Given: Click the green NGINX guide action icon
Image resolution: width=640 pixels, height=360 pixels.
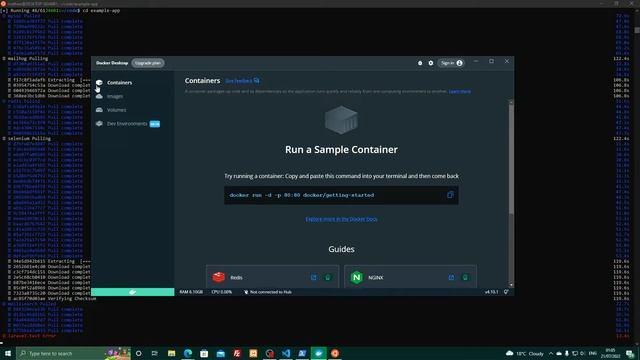Looking at the screenshot, I should pos(465,277).
